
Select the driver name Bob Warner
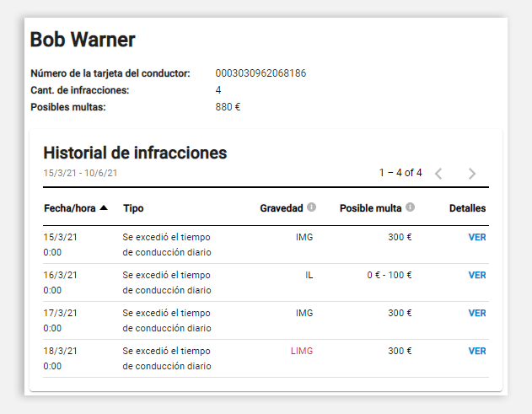(83, 40)
